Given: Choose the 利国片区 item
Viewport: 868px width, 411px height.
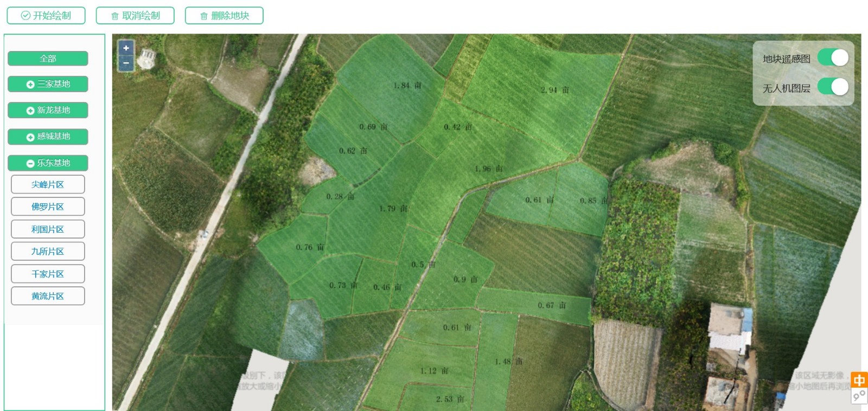Looking at the screenshot, I should tap(48, 229).
